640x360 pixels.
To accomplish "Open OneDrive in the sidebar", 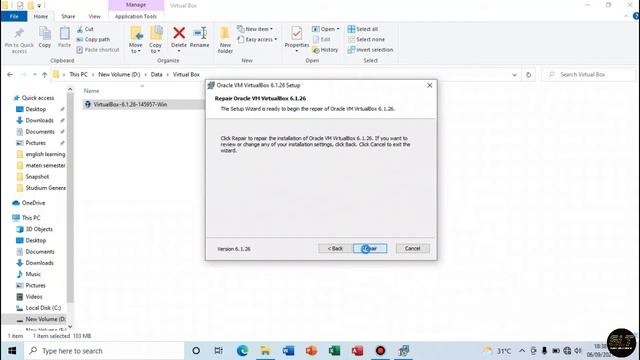I will click(x=33, y=203).
